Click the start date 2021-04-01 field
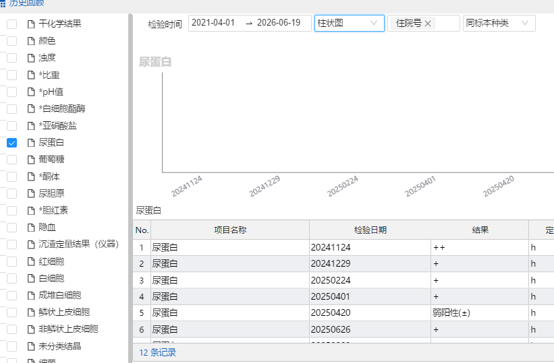Screen dimensions: 554x363 (x=213, y=23)
